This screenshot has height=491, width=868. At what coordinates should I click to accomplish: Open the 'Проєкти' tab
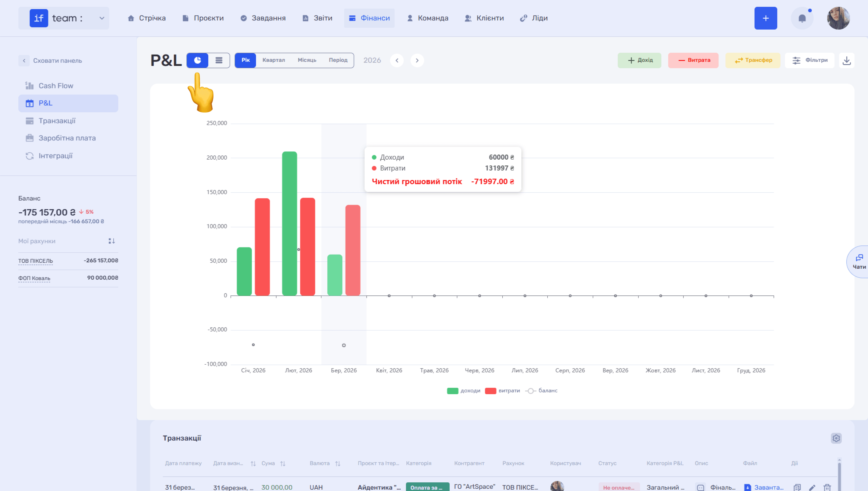[203, 18]
